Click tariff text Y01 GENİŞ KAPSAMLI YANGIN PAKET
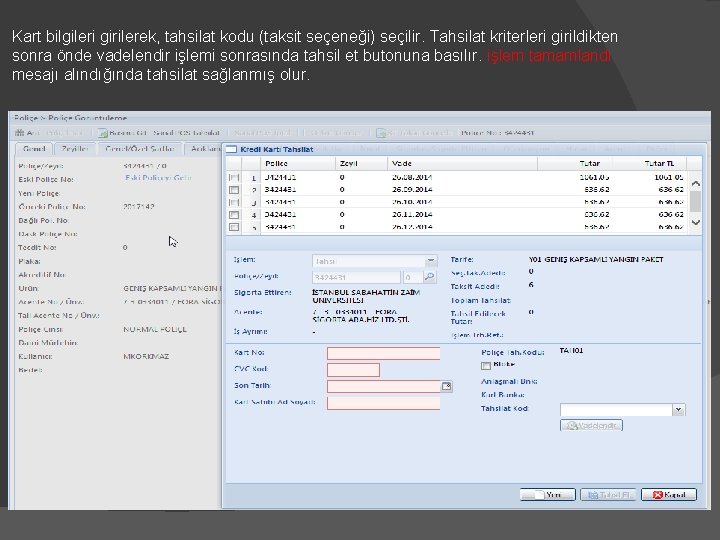The image size is (720, 540). point(596,259)
